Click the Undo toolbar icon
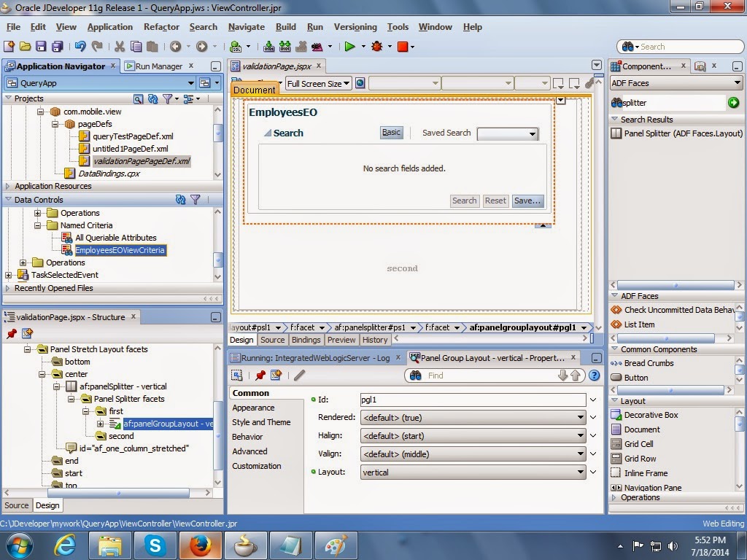Image resolution: width=747 pixels, height=560 pixels. coord(80,46)
